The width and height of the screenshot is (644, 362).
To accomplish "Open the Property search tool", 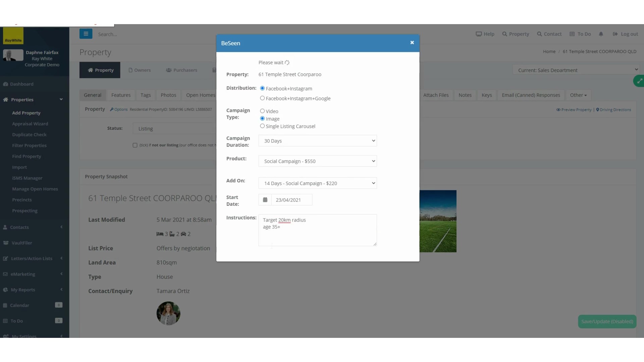I will [x=516, y=34].
